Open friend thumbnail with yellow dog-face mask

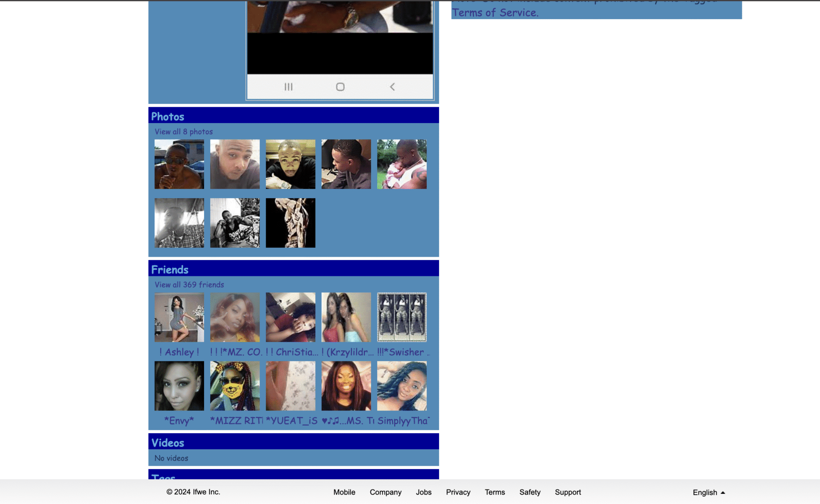tap(234, 386)
